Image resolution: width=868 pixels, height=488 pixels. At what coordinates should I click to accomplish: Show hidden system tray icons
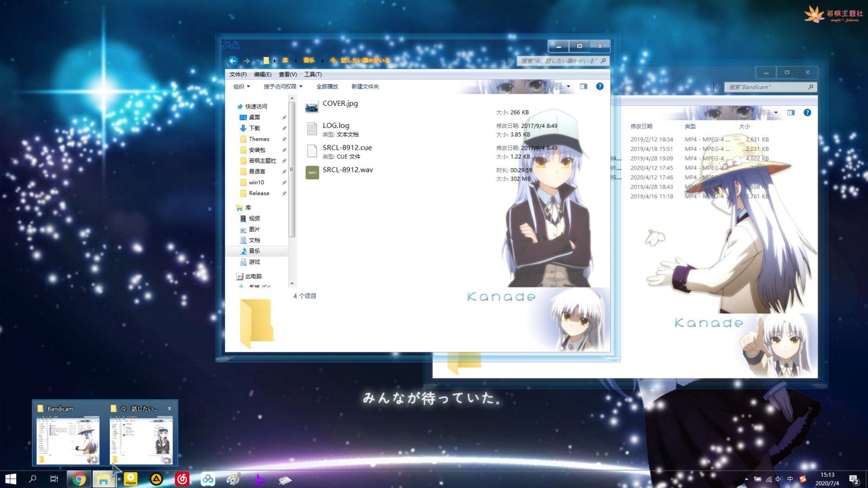tap(746, 479)
